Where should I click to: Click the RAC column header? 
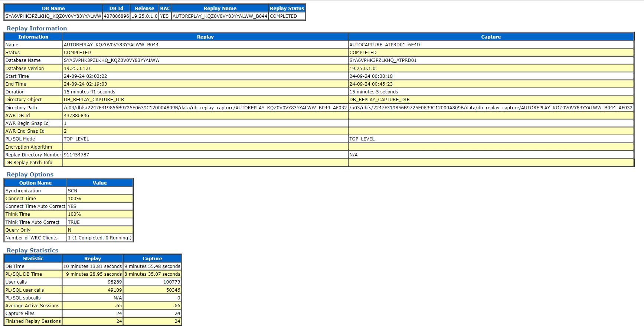pos(165,8)
